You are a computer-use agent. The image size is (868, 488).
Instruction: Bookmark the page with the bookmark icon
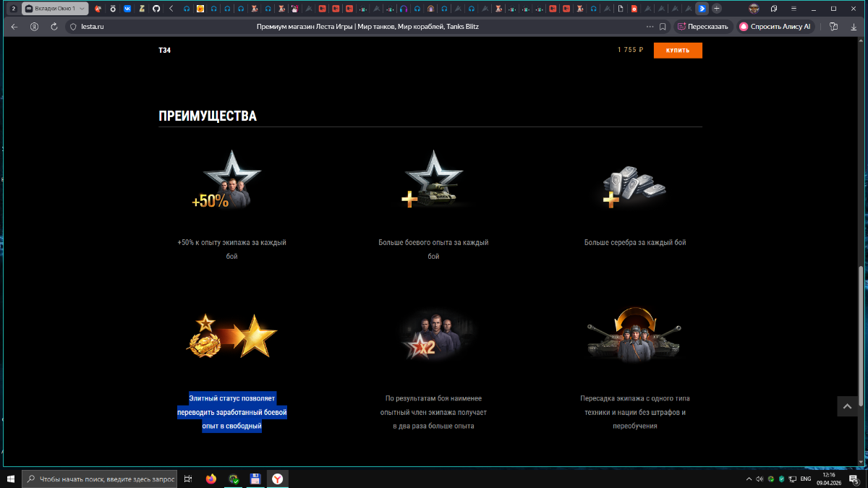point(663,27)
